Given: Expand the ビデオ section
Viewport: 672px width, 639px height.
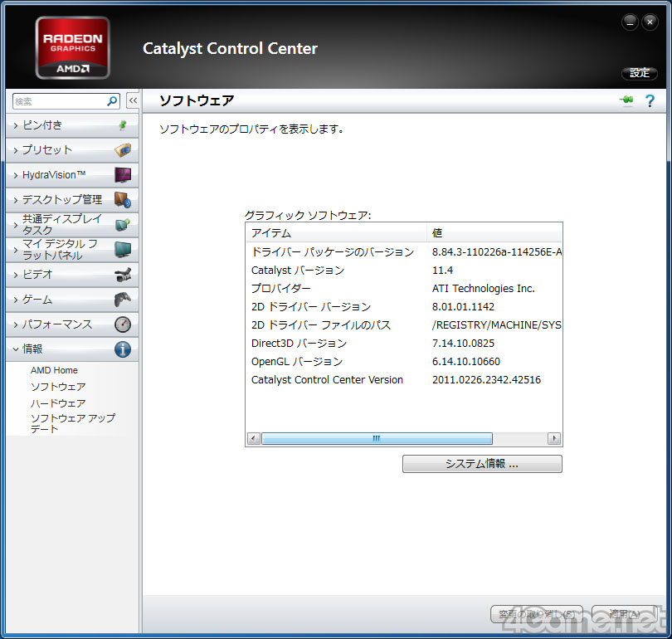Looking at the screenshot, I should click(72, 275).
